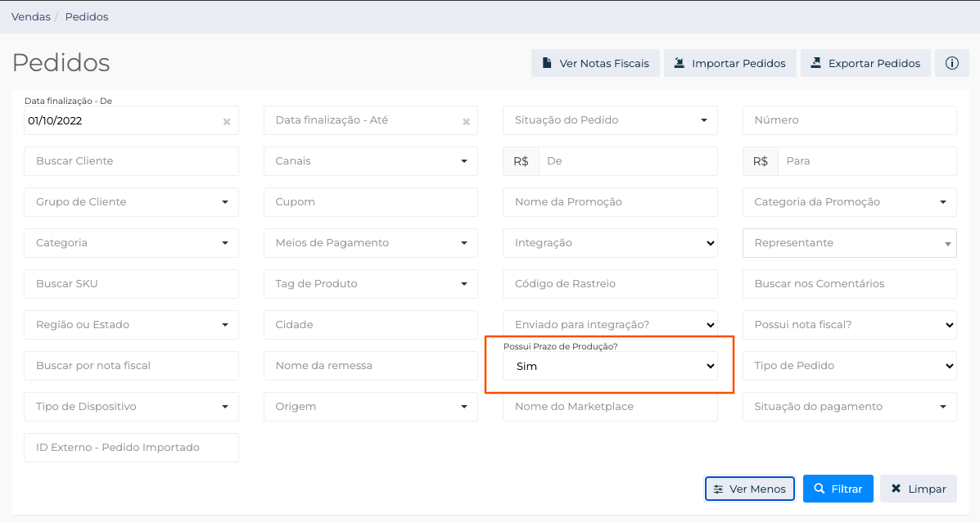
Task: Open Pedidos breadcrumb link
Action: pos(87,17)
